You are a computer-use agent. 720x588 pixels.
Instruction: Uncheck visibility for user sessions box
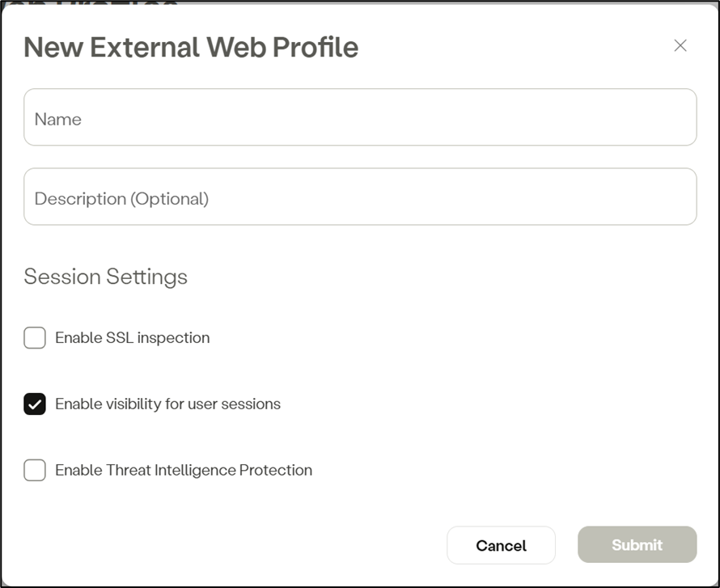point(35,404)
